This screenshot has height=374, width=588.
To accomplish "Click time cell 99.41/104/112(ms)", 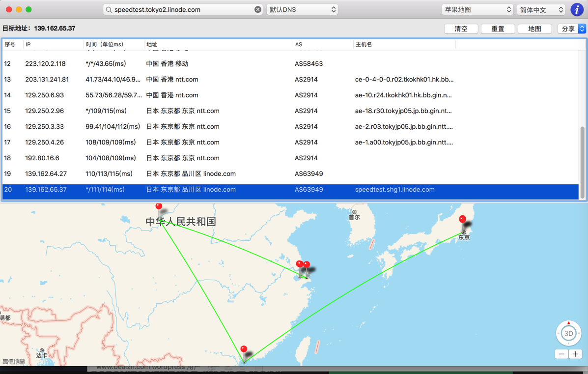I will pos(112,127).
